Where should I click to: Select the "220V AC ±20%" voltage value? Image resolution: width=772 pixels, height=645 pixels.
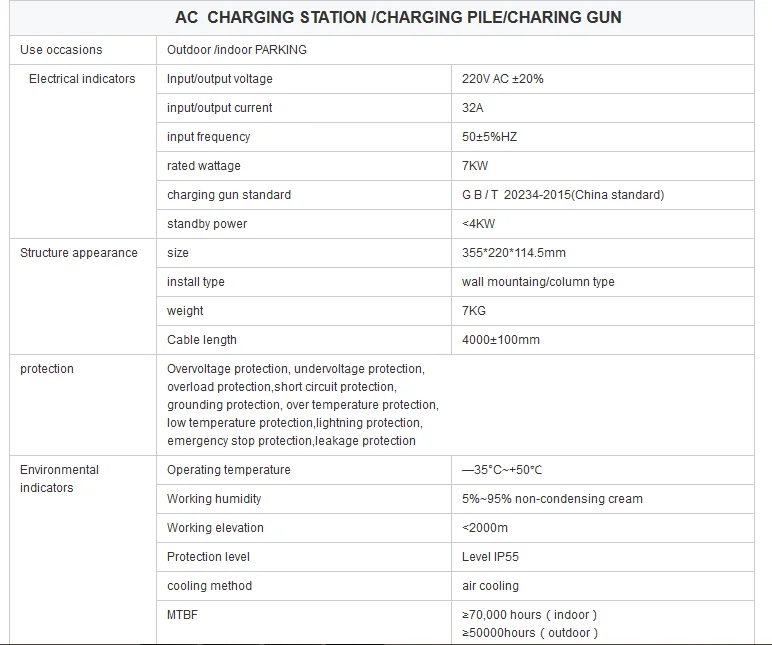[503, 79]
